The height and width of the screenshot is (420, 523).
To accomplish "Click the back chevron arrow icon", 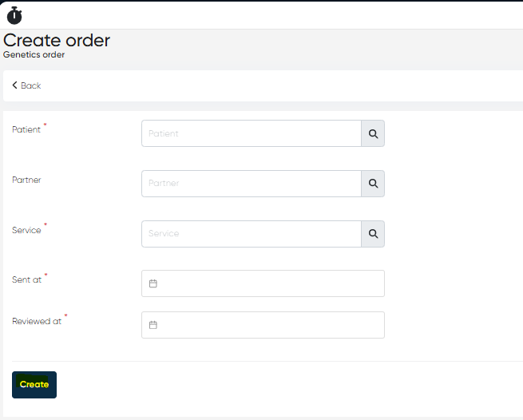I will click(14, 85).
